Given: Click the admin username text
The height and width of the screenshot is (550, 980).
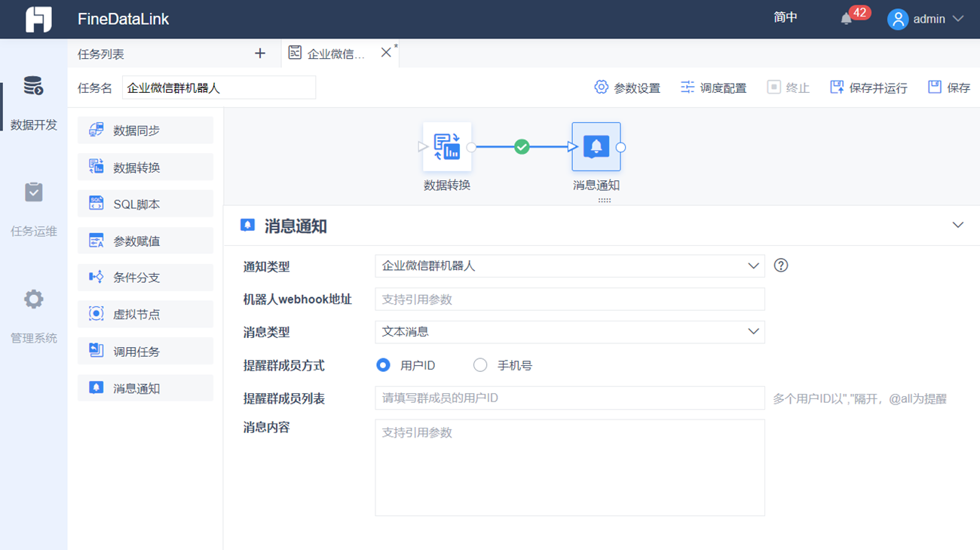Looking at the screenshot, I should point(929,19).
